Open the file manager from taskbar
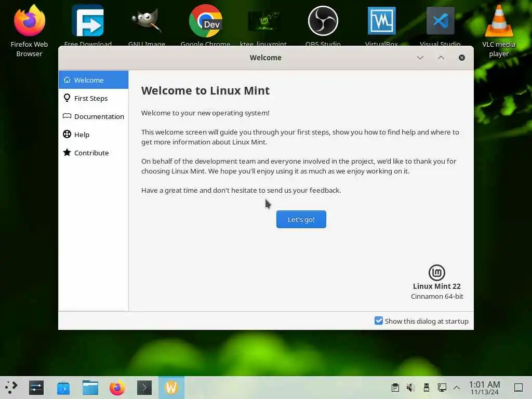 [x=90, y=388]
